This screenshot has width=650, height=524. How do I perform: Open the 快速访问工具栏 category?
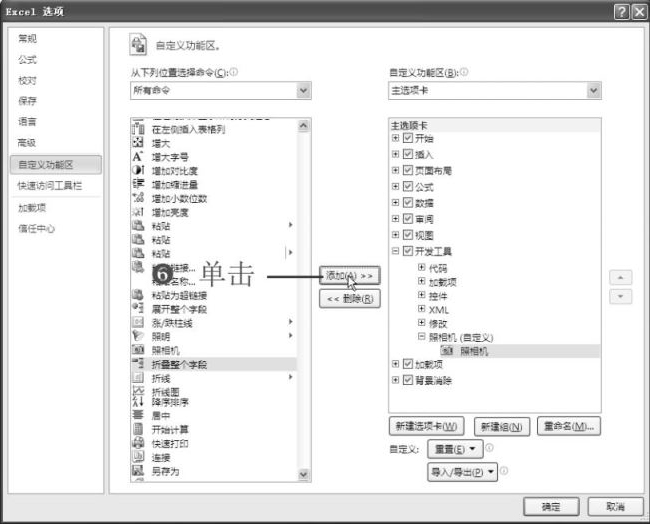coord(50,185)
